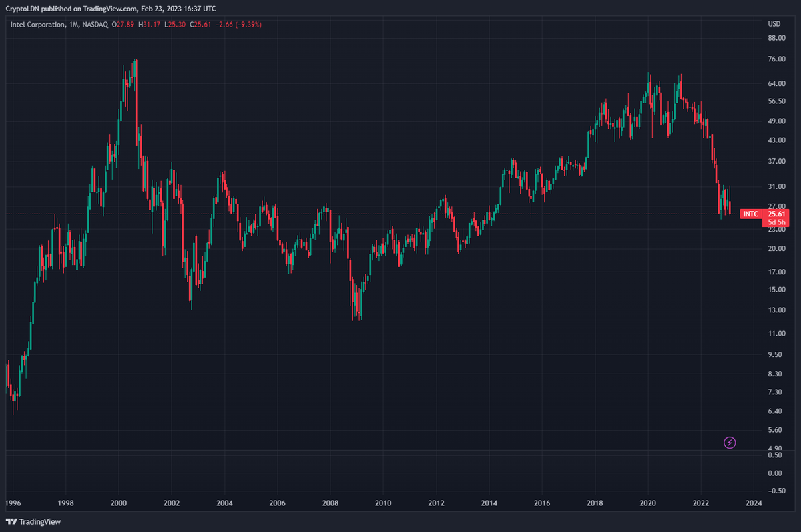Click the 2002 label on the time axis

click(172, 503)
